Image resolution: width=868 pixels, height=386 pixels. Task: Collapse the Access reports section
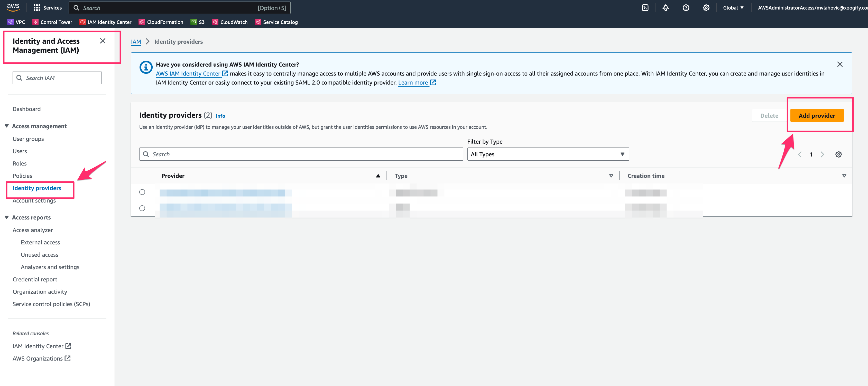(7, 217)
